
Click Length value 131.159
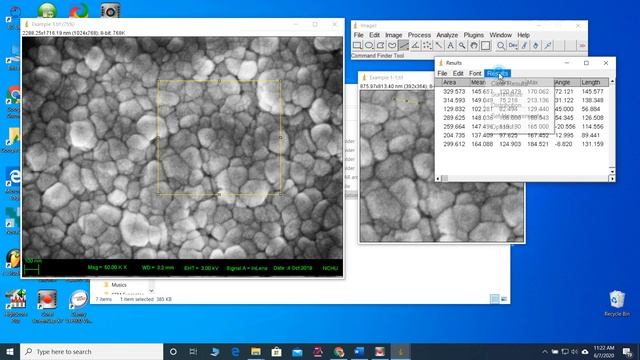(x=592, y=144)
